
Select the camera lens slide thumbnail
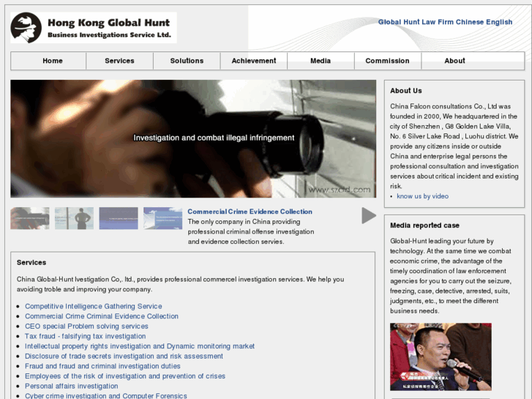30,218
